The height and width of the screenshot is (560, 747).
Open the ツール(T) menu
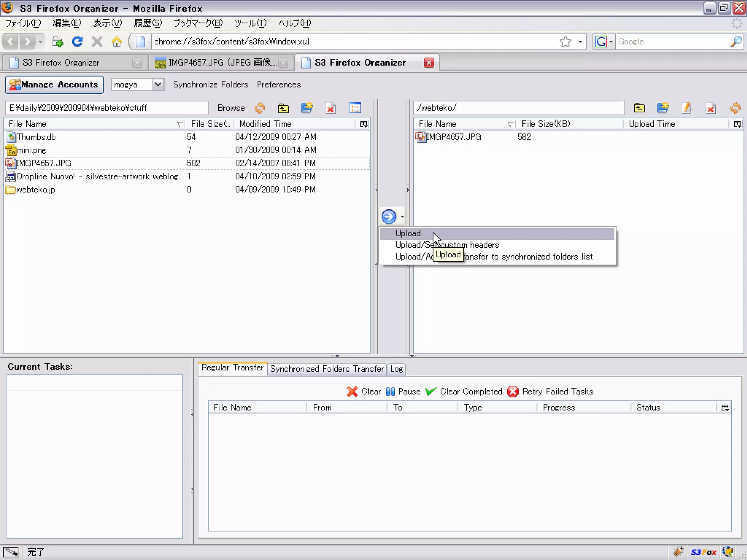click(x=250, y=23)
